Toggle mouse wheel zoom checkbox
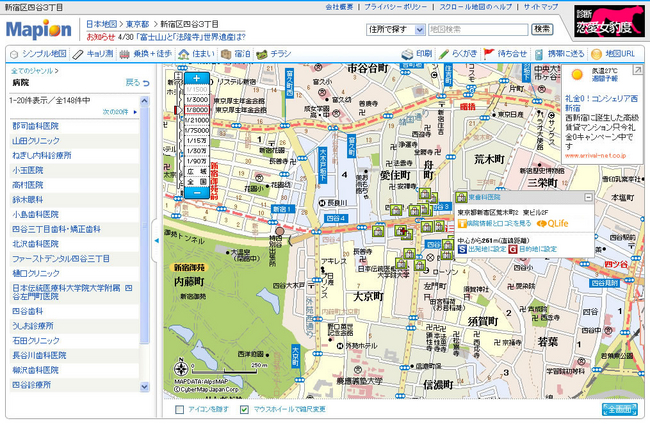Viewport: 650px width, 428px height. [x=246, y=408]
